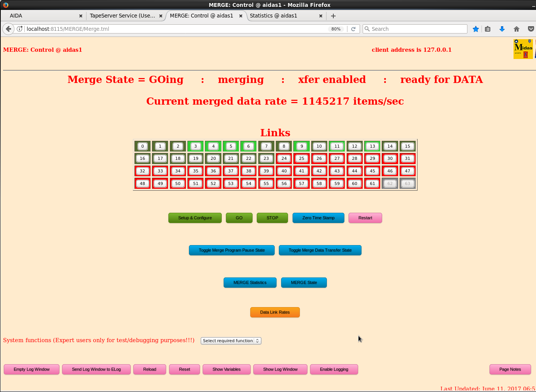
Task: Open the Pocket icon in toolbar
Action: coord(531,29)
